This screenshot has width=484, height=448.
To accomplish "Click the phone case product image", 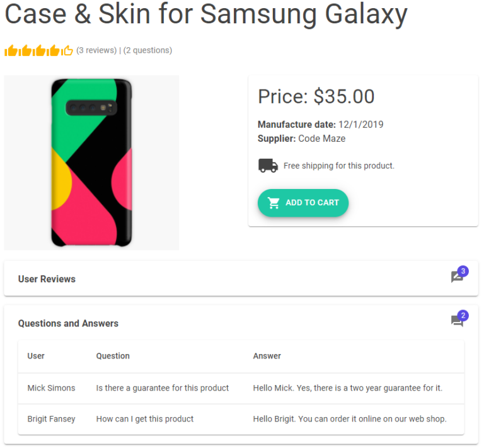I will point(91,163).
